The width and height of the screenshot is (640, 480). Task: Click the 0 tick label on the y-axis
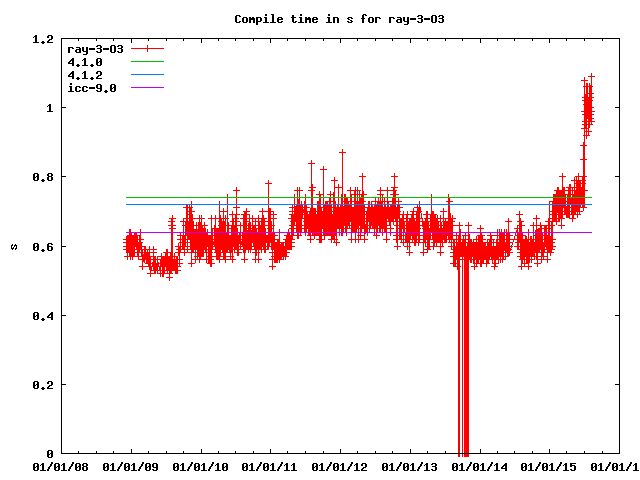coord(50,454)
